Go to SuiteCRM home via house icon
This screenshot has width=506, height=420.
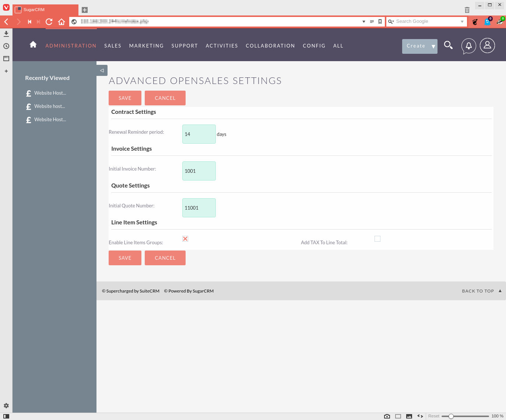pyautogui.click(x=33, y=45)
